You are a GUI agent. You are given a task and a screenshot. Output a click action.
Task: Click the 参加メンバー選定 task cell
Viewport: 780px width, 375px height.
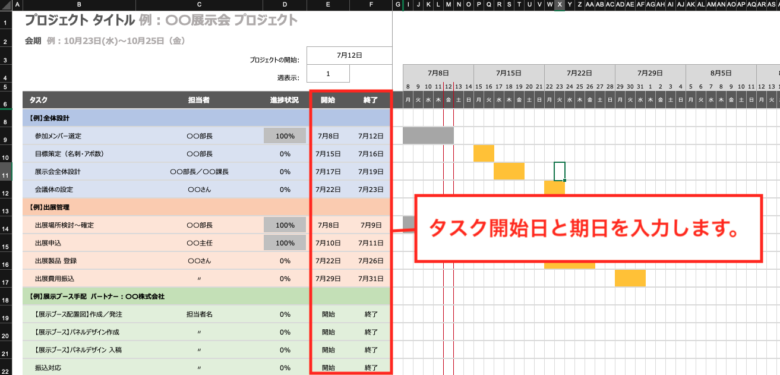coord(79,136)
